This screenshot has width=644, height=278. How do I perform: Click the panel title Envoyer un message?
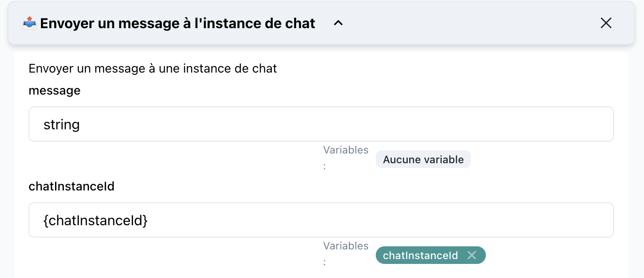[178, 23]
